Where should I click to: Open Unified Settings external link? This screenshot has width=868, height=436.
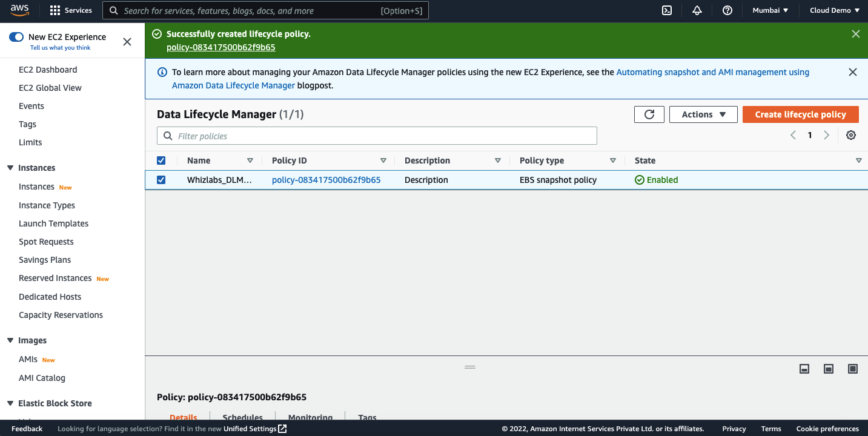[255, 429]
